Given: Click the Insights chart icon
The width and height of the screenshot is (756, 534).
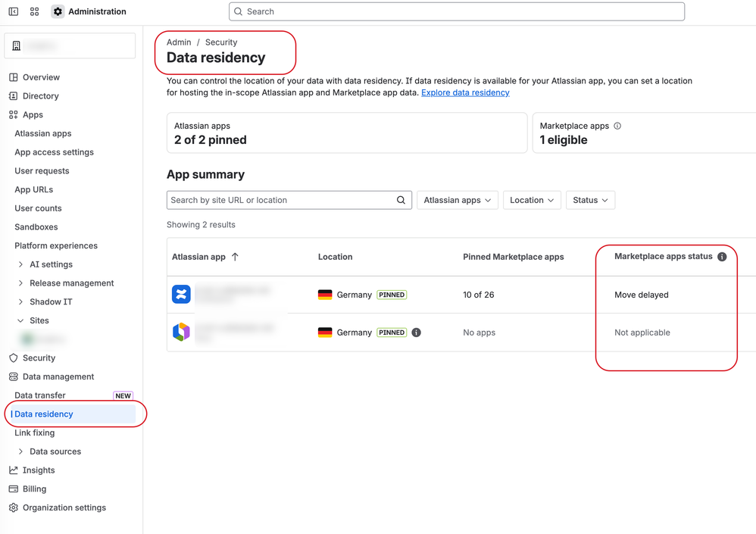Looking at the screenshot, I should coord(14,470).
